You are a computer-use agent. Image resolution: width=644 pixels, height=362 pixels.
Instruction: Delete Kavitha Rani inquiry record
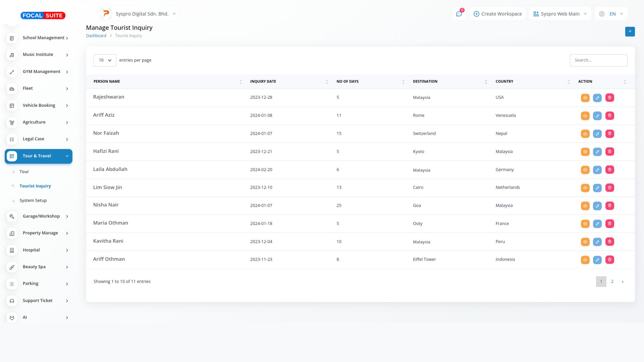(609, 242)
